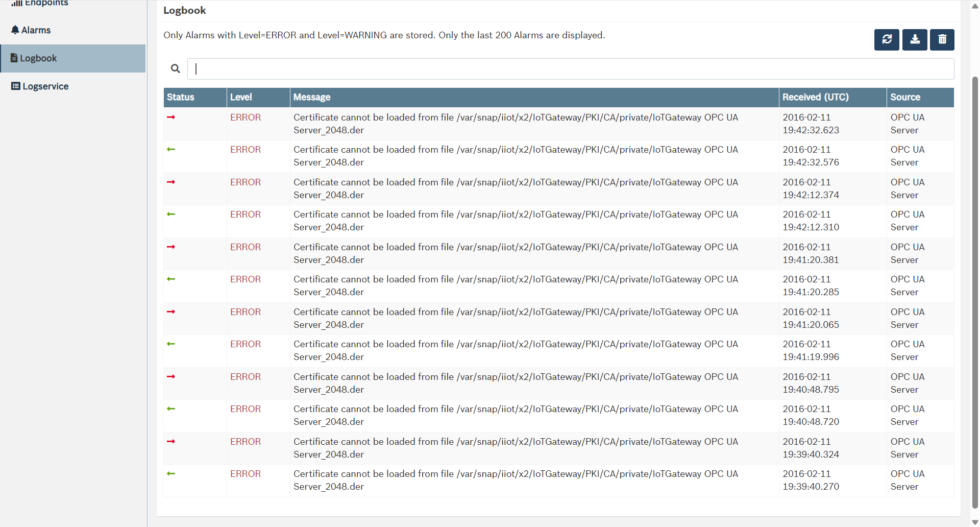Click the Status column header
The image size is (980, 527).
[x=181, y=97]
